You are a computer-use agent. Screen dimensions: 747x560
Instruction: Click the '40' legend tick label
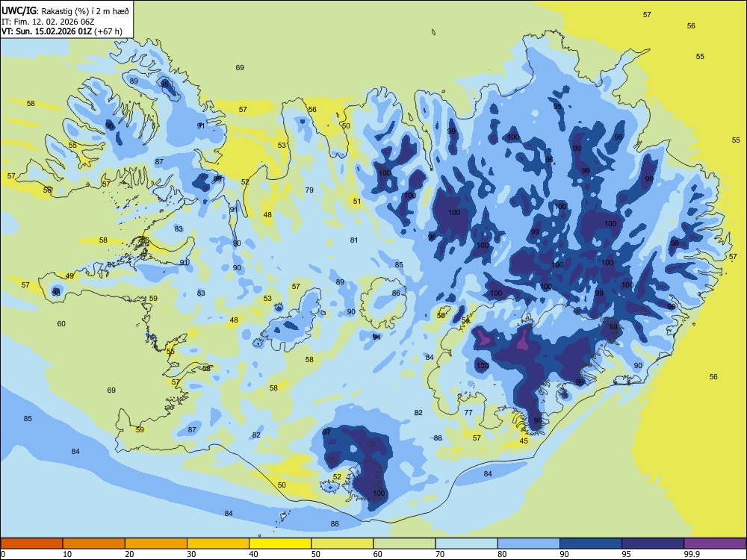(253, 554)
